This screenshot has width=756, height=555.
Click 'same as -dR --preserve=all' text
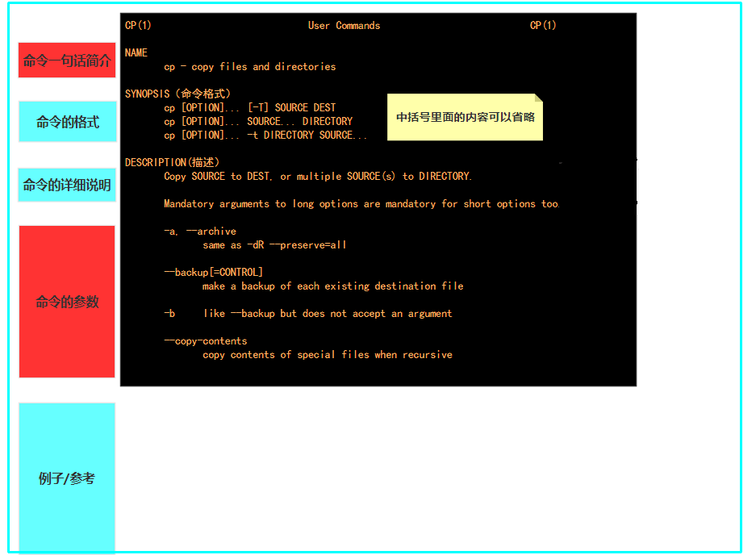tap(274, 245)
